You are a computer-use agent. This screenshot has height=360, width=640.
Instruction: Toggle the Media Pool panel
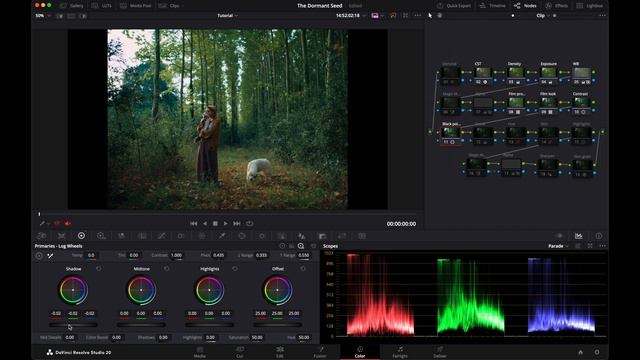(x=136, y=6)
